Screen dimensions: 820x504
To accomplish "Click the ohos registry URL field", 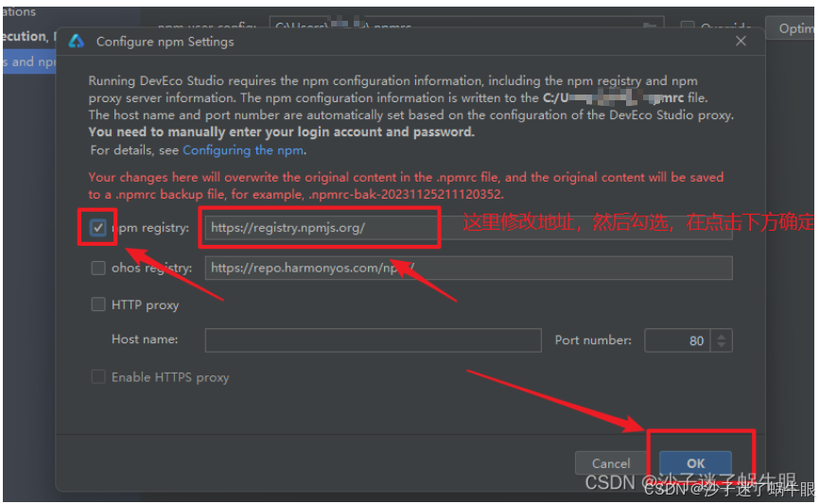I will click(468, 269).
